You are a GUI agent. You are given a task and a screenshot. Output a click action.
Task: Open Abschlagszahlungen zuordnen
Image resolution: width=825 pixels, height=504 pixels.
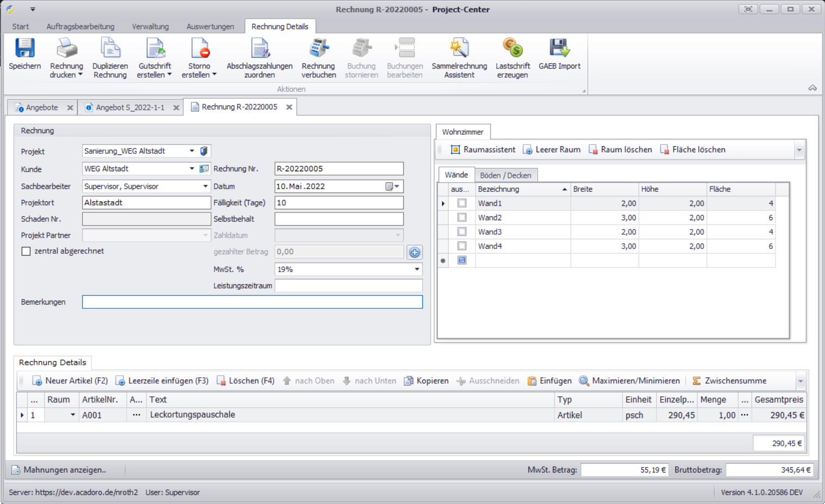click(x=260, y=48)
